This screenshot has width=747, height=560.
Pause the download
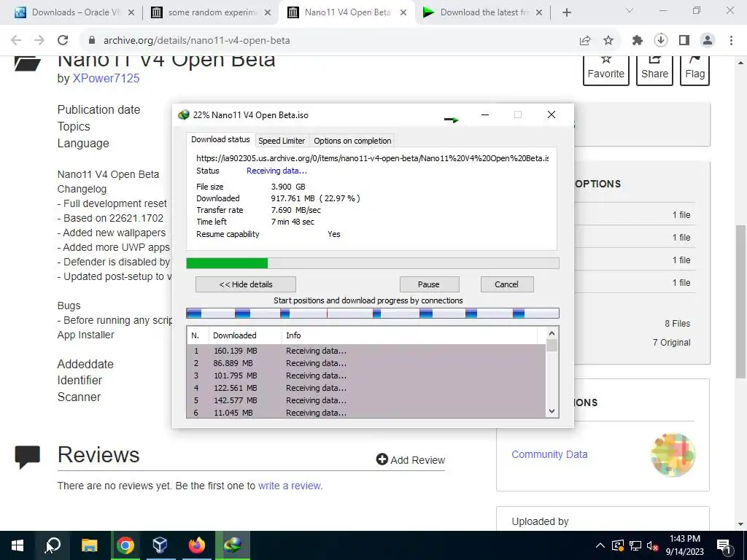click(429, 284)
